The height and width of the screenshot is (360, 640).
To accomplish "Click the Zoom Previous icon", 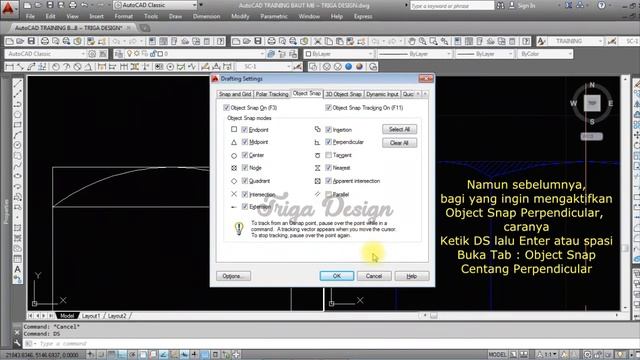I will click(x=444, y=41).
